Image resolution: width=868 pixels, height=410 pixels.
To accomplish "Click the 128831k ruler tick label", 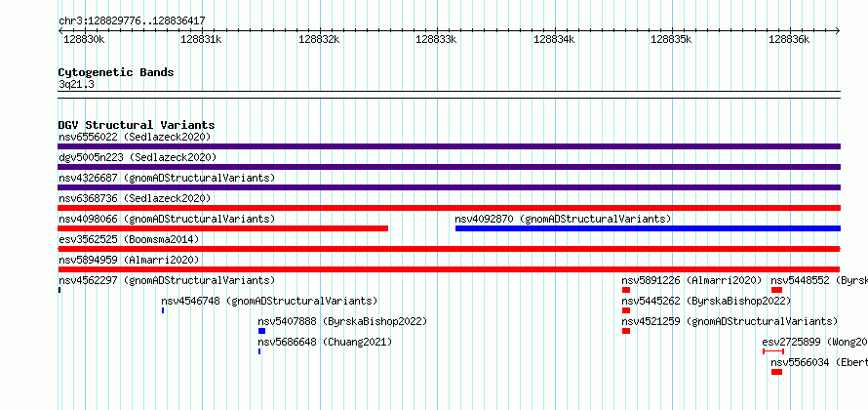I will click(x=201, y=39).
